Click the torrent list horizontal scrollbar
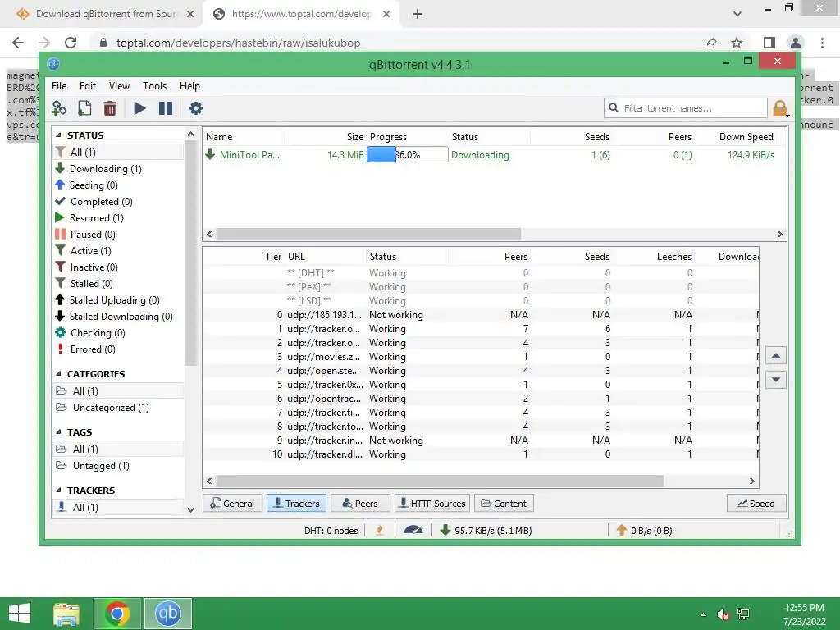 tap(368, 234)
